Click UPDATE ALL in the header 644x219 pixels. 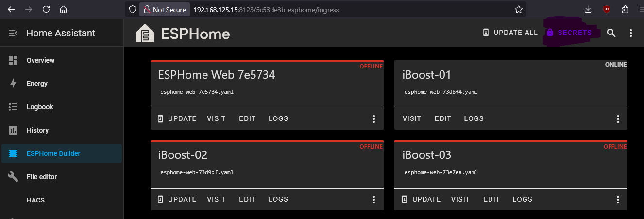pos(510,33)
